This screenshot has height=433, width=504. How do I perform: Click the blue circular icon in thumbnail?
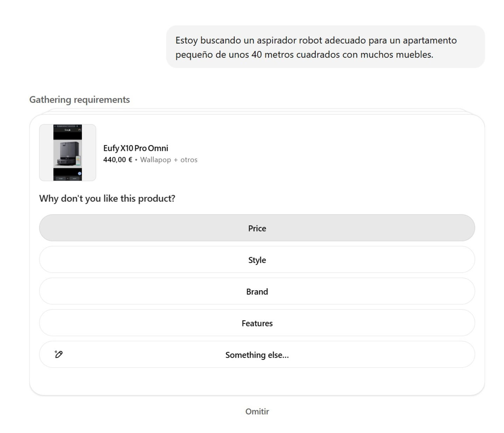(79, 173)
